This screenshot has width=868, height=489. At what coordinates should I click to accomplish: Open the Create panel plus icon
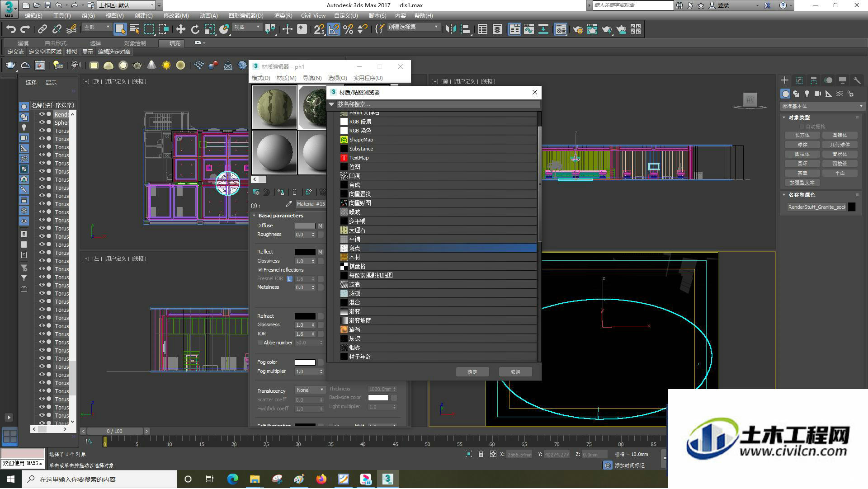pyautogui.click(x=785, y=80)
